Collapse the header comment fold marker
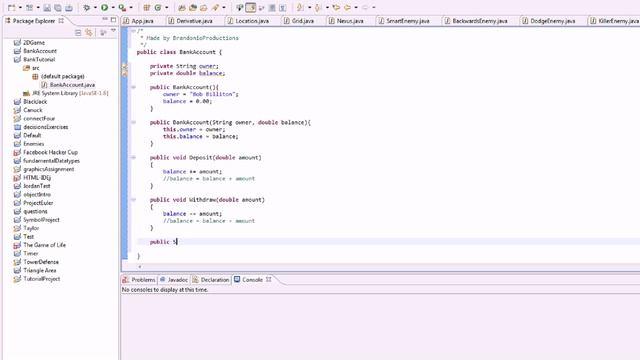This screenshot has height=360, width=640. coord(133,31)
